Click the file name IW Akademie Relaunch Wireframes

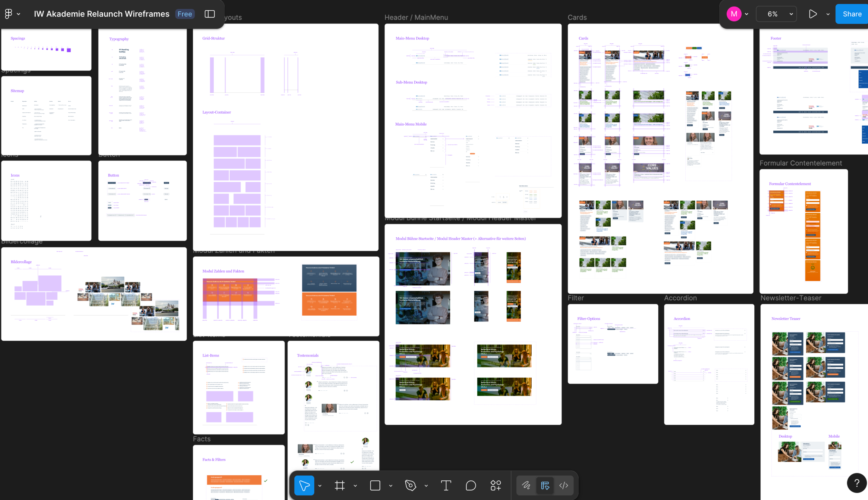pyautogui.click(x=102, y=14)
